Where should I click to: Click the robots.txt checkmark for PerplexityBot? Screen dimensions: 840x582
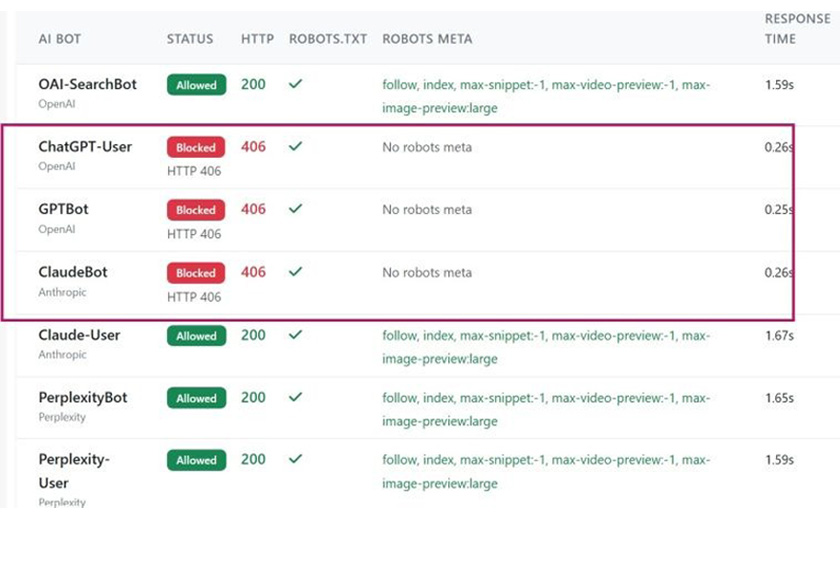(x=295, y=397)
